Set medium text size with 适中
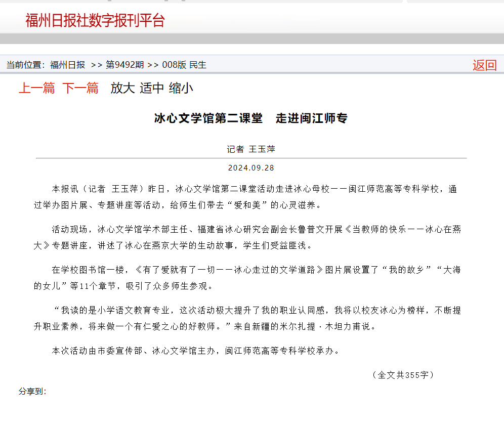Image resolution: width=504 pixels, height=428 pixels. (152, 88)
